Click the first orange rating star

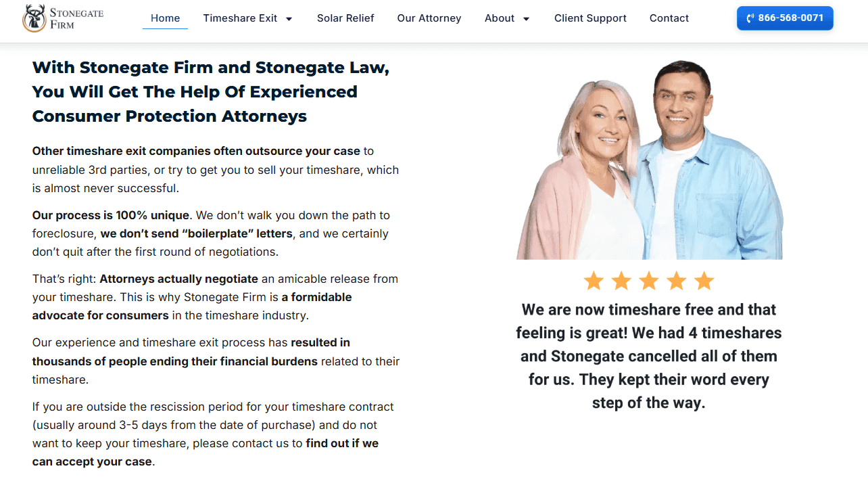tap(594, 280)
